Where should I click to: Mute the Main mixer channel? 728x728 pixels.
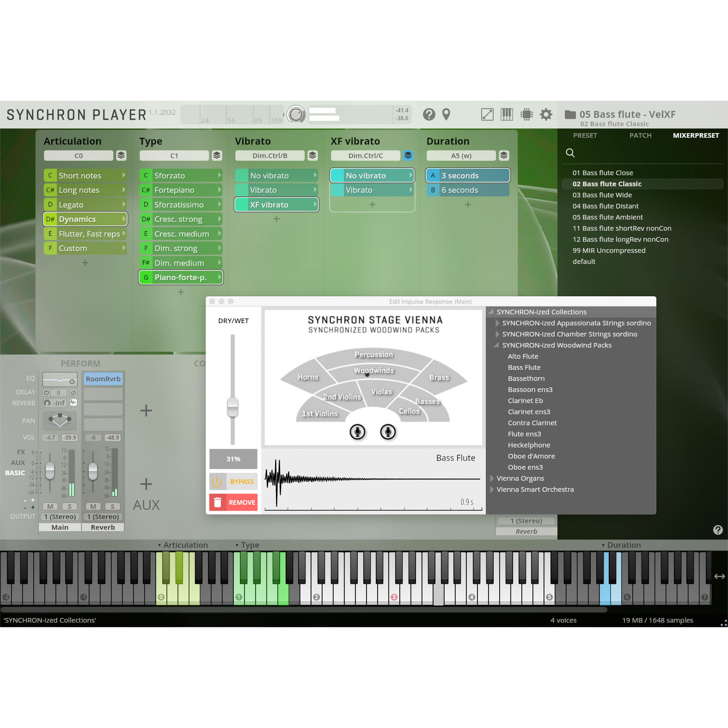50,506
